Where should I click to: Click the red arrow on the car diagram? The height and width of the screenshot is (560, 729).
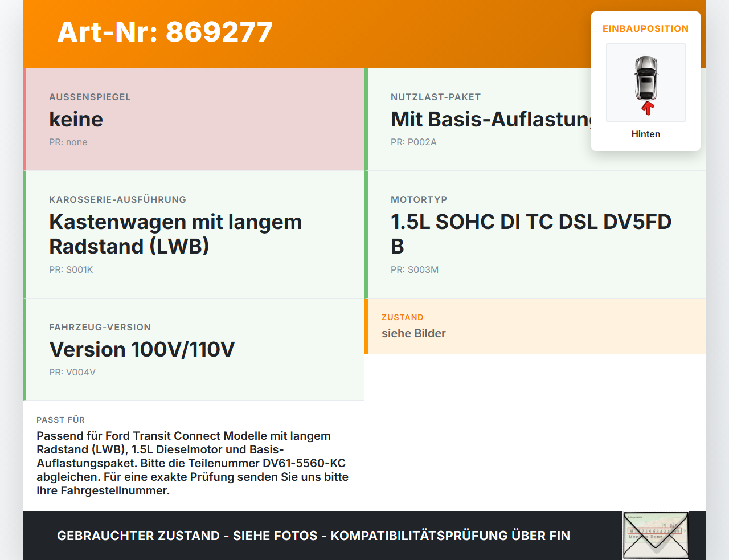[x=648, y=108]
